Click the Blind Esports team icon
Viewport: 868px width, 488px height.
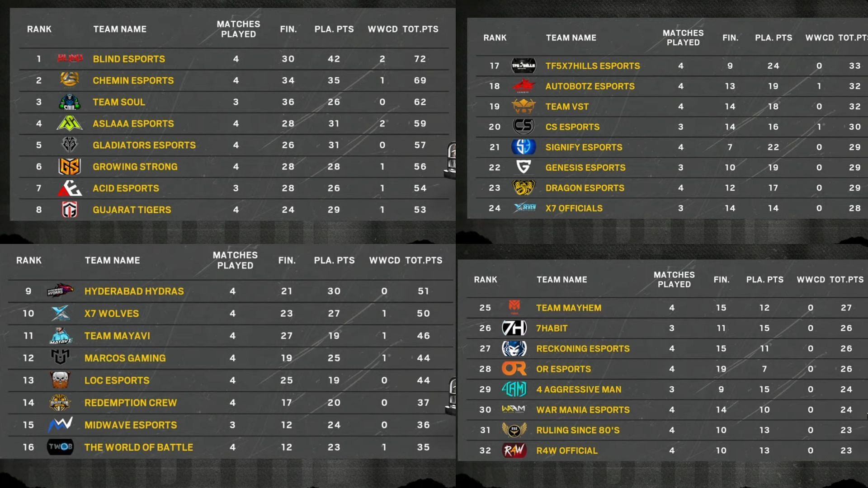[x=67, y=58]
